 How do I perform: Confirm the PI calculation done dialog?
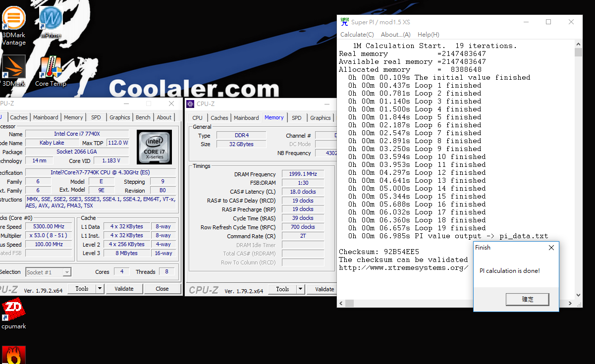(x=528, y=299)
